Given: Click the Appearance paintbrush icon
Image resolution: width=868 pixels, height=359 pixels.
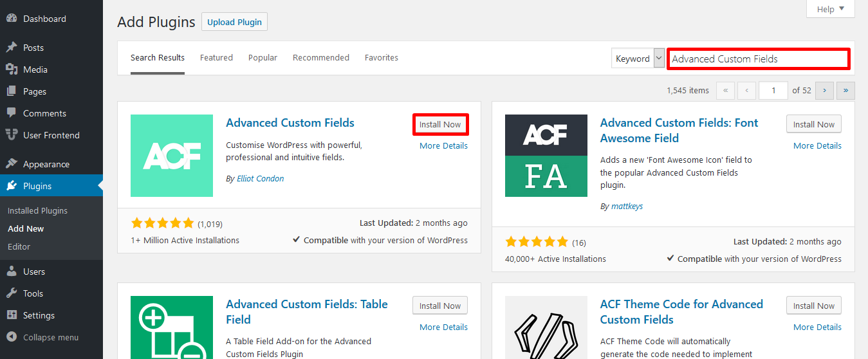Looking at the screenshot, I should 11,164.
